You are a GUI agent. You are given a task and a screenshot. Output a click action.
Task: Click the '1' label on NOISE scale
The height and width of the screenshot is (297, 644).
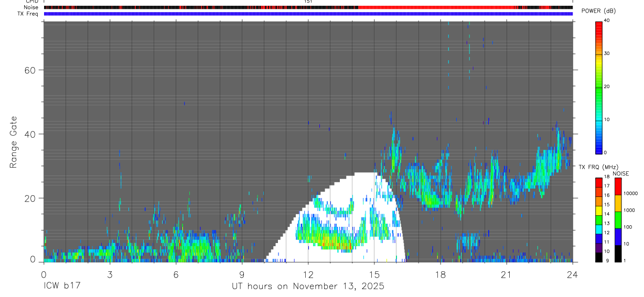625,260
